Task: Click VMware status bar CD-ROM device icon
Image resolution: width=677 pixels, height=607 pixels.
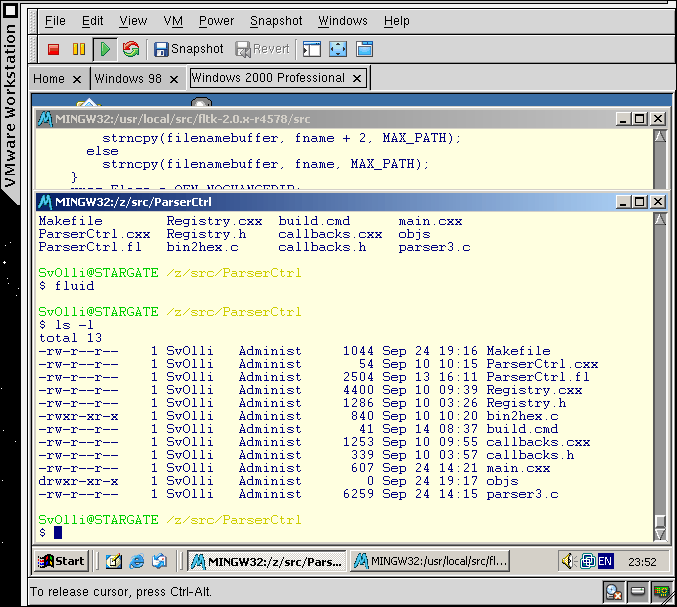Action: coord(614,591)
